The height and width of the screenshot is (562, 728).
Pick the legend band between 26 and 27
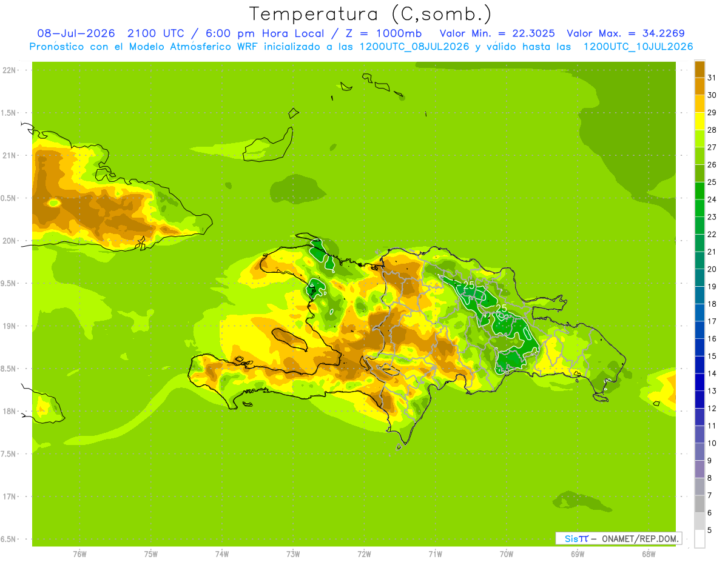tap(699, 156)
